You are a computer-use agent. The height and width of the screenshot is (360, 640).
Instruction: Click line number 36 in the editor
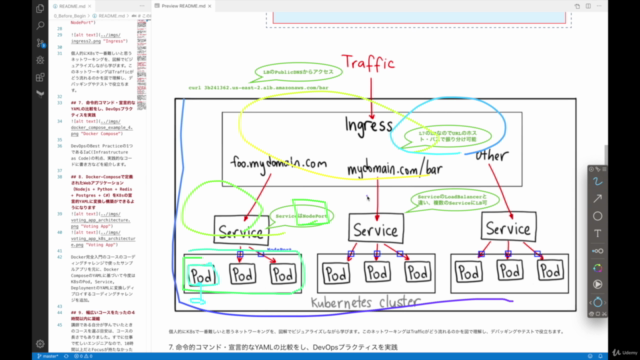(60, 146)
